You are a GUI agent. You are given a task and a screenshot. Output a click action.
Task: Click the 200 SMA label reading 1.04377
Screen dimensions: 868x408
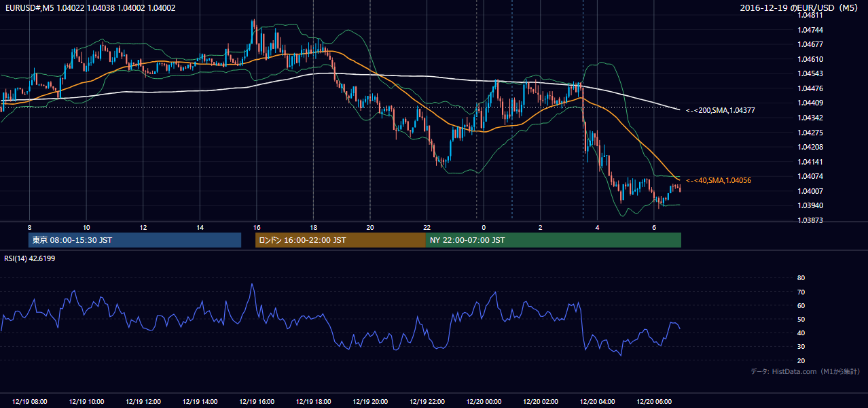(x=720, y=110)
